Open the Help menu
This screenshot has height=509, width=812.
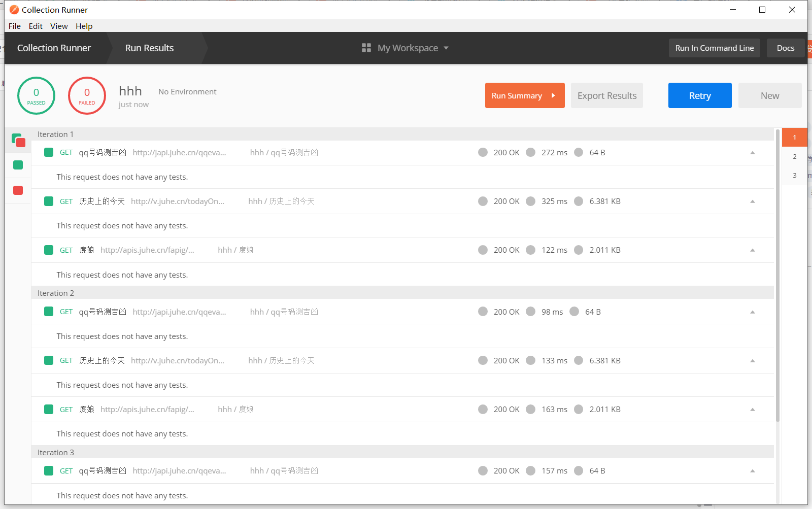tap(84, 26)
